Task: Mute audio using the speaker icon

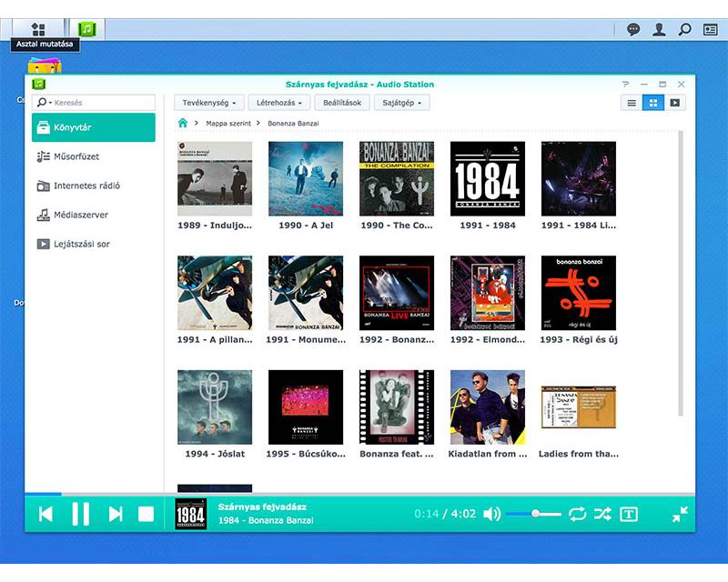Action: coord(491,514)
